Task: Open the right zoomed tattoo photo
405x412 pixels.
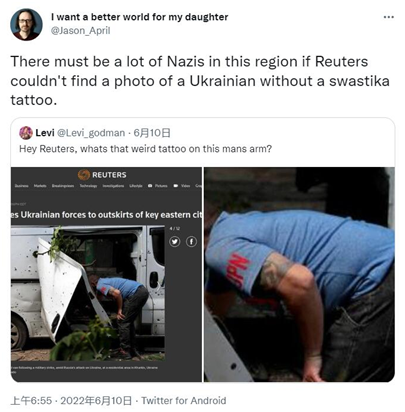Action: point(299,274)
